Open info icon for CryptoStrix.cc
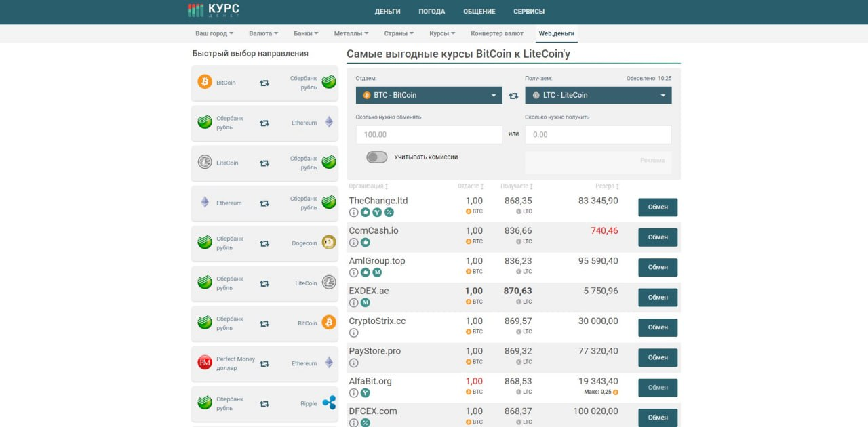 coord(353,333)
